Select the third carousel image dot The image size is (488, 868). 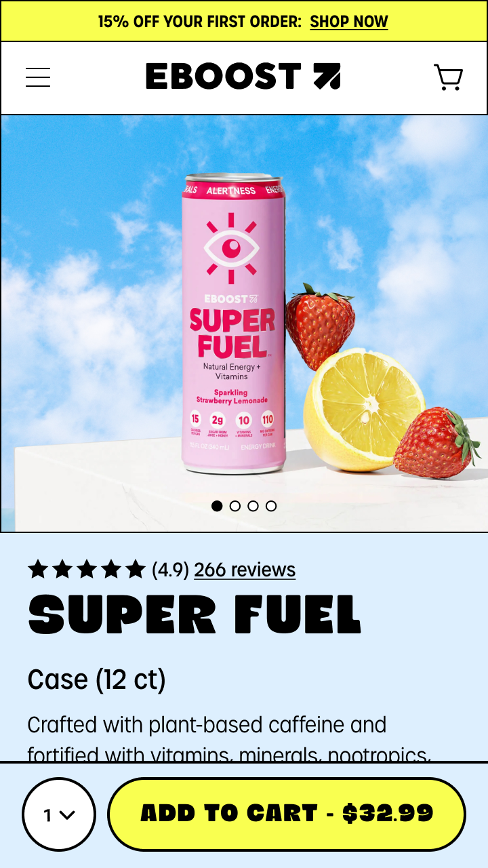[x=253, y=506]
